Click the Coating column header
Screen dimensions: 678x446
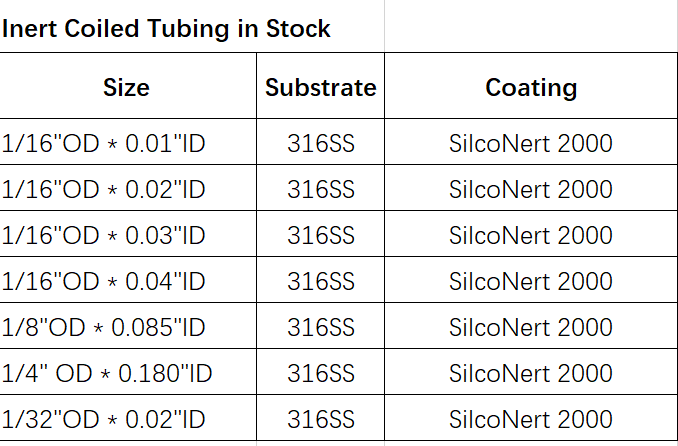pos(530,87)
